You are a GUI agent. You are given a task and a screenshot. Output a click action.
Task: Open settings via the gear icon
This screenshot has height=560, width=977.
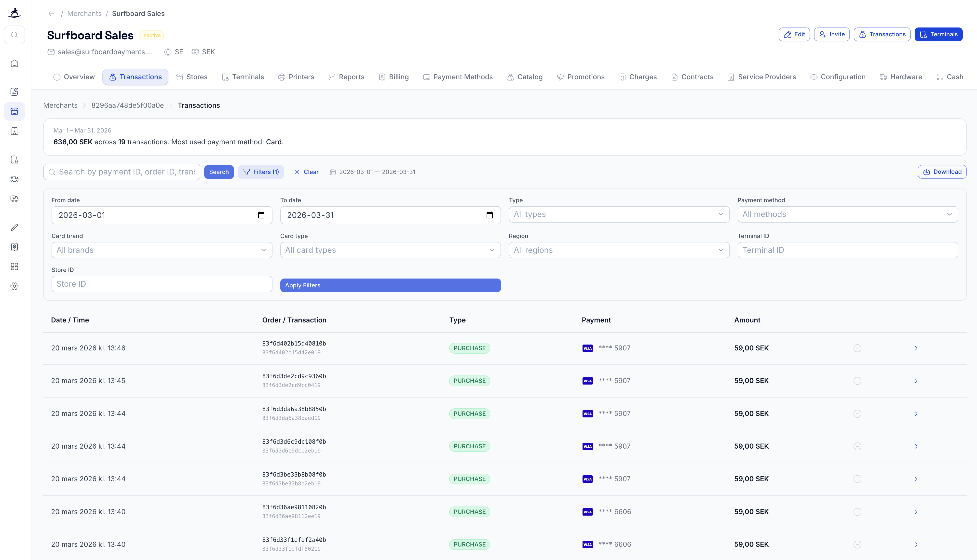pos(15,286)
